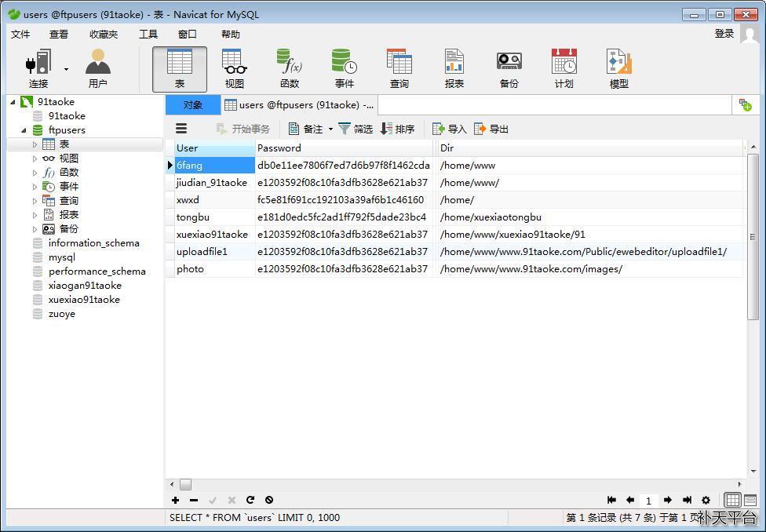Viewport: 766px width, 532px height.
Task: Click the 开始事务 button
Action: [243, 129]
